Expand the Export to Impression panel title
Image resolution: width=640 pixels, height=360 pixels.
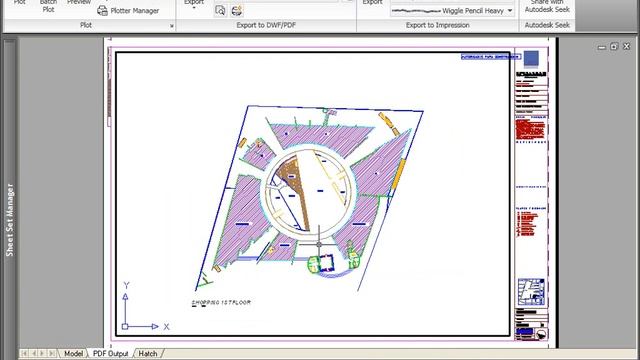[x=438, y=25]
